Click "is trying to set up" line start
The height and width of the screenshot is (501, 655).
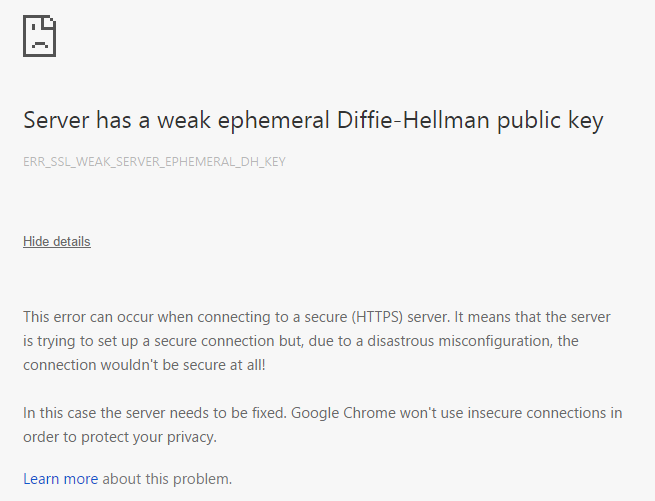coord(81,341)
